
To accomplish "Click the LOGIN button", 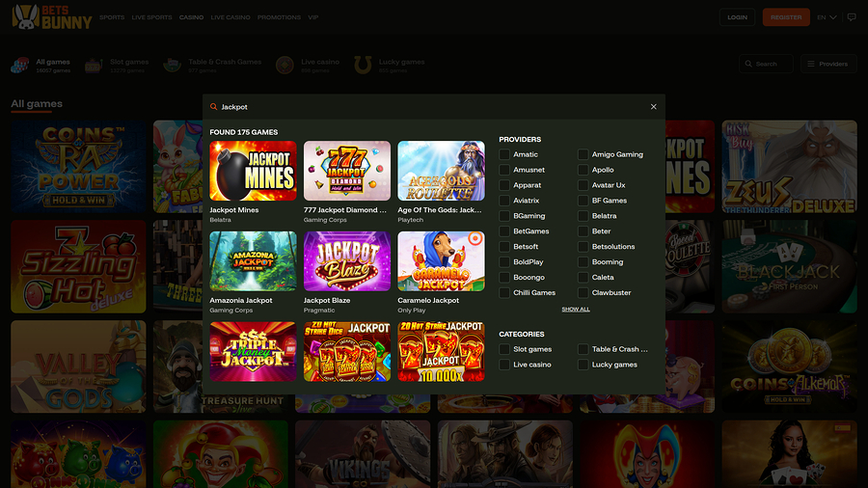I will [x=737, y=17].
